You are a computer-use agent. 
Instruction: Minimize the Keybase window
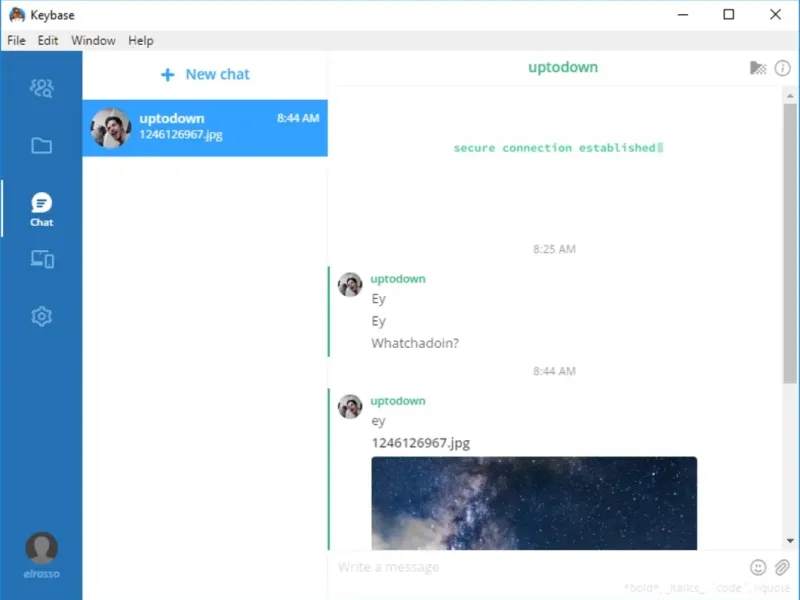[683, 14]
